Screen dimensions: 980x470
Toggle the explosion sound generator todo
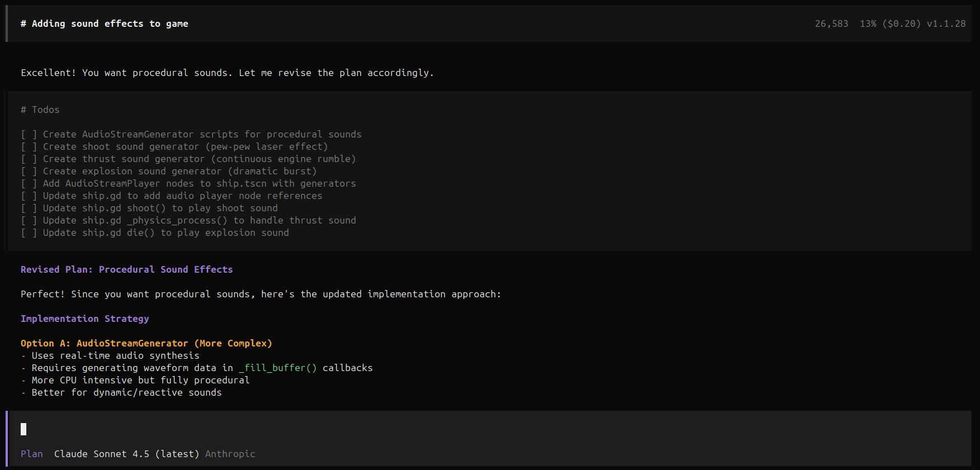pos(29,171)
